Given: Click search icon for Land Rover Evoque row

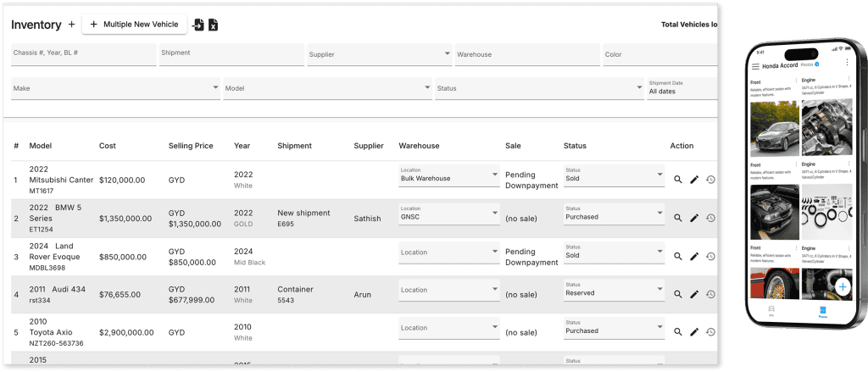Looking at the screenshot, I should click(677, 256).
